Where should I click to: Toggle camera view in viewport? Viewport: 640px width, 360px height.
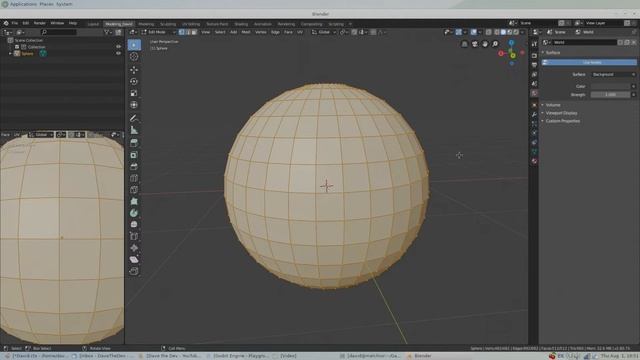tap(475, 44)
